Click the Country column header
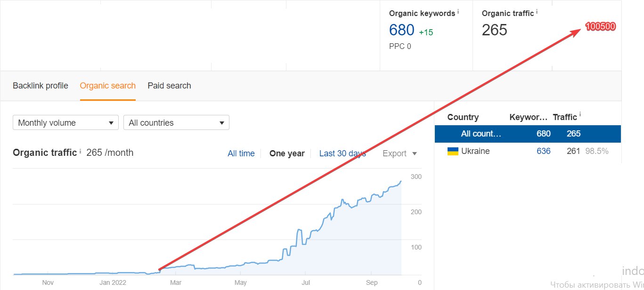Viewport: 644px width, 290px height. [463, 117]
